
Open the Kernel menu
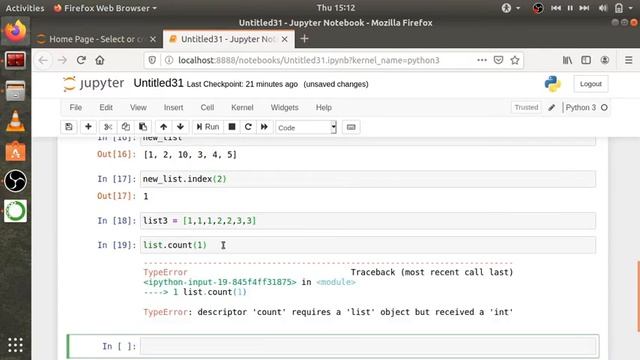pos(242,107)
